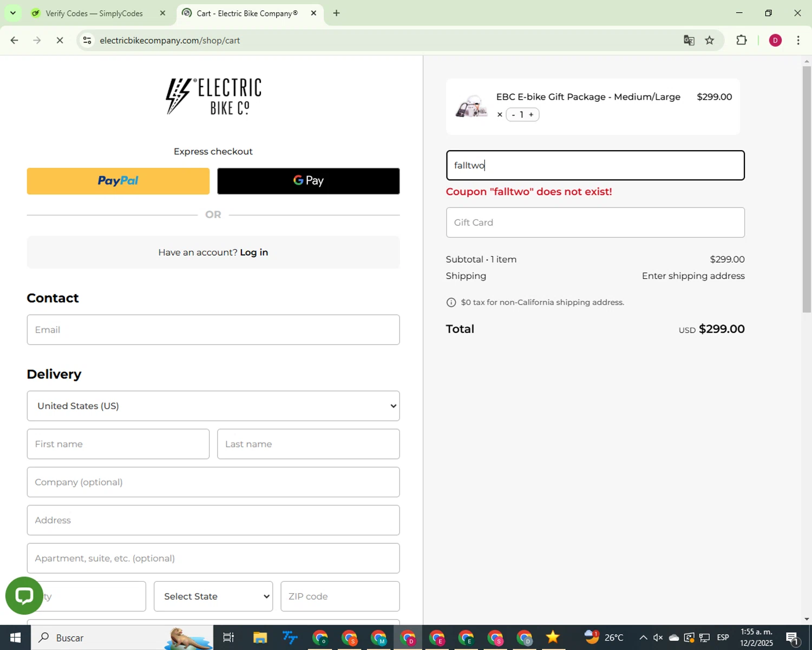The height and width of the screenshot is (650, 812).
Task: Stop page loading with the X button
Action: point(60,40)
